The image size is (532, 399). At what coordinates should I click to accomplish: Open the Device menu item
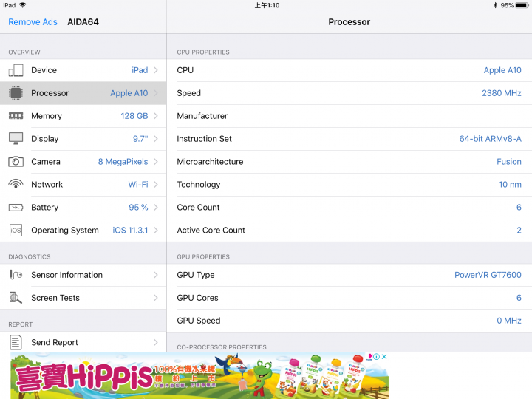pos(83,70)
